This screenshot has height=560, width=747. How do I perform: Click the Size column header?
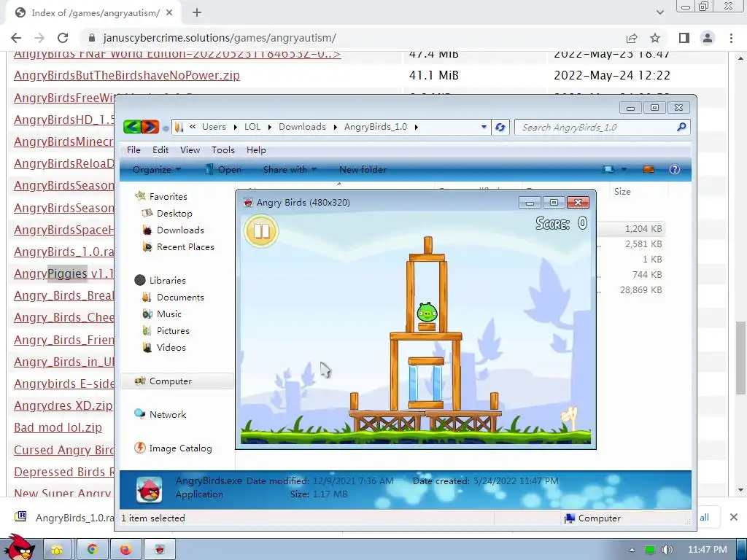622,192
